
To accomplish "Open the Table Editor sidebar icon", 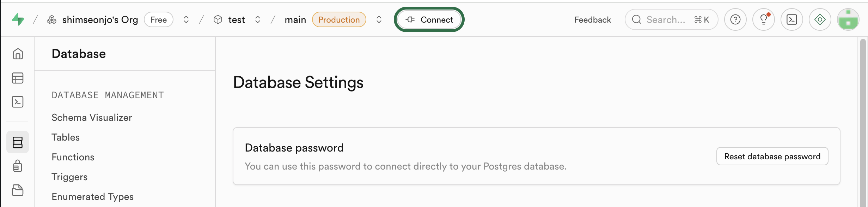I will (x=18, y=78).
